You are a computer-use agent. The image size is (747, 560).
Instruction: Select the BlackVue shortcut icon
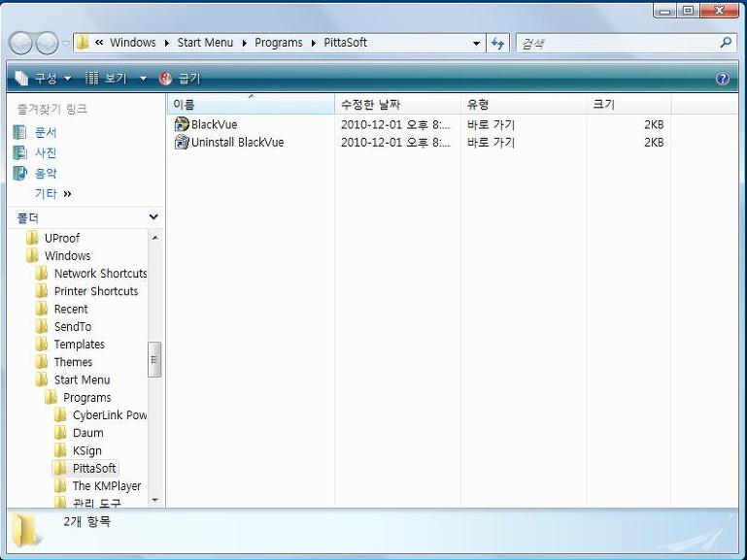[x=181, y=124]
